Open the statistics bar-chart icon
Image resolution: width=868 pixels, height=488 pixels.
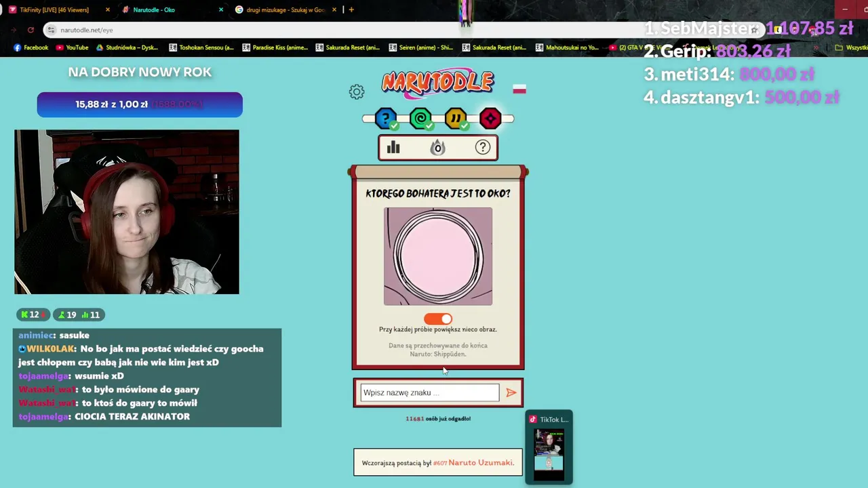pos(393,147)
